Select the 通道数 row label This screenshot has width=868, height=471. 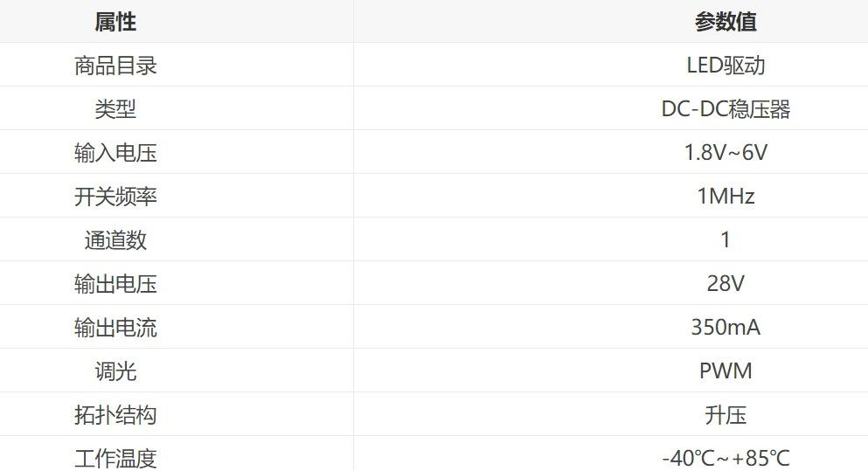coord(115,240)
